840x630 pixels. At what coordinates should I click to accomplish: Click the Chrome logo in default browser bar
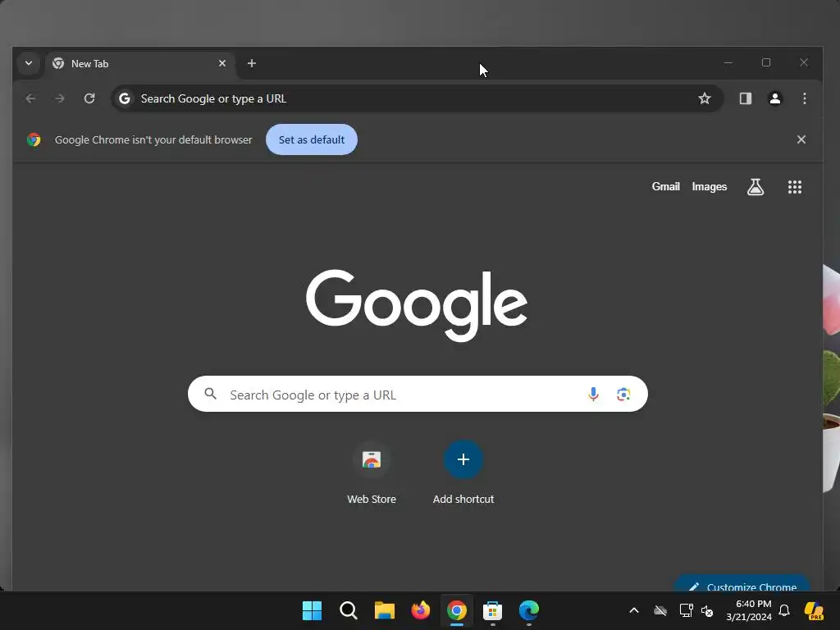point(34,139)
